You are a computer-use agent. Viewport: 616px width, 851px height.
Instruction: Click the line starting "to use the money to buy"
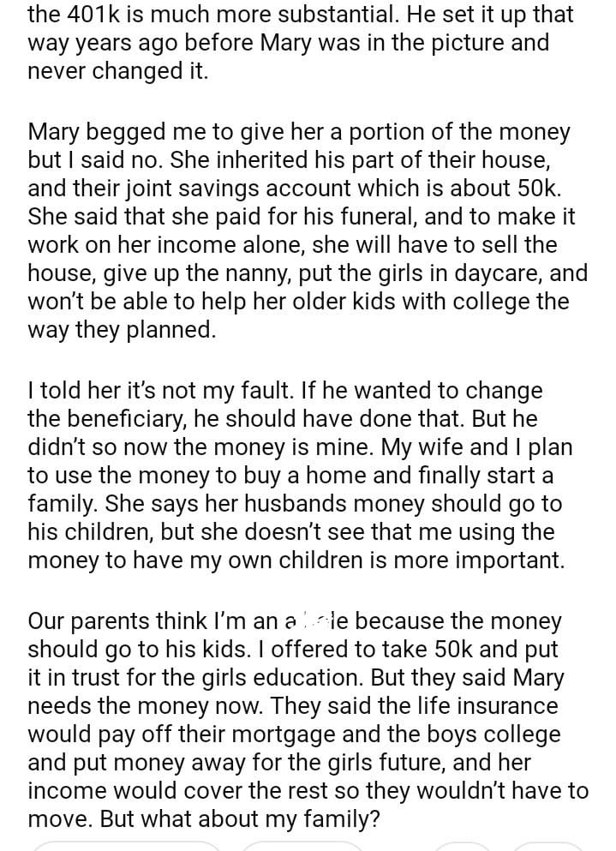[x=290, y=475]
